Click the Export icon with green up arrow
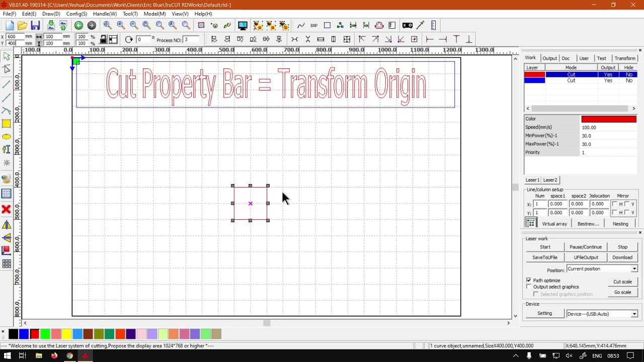 coord(63,26)
